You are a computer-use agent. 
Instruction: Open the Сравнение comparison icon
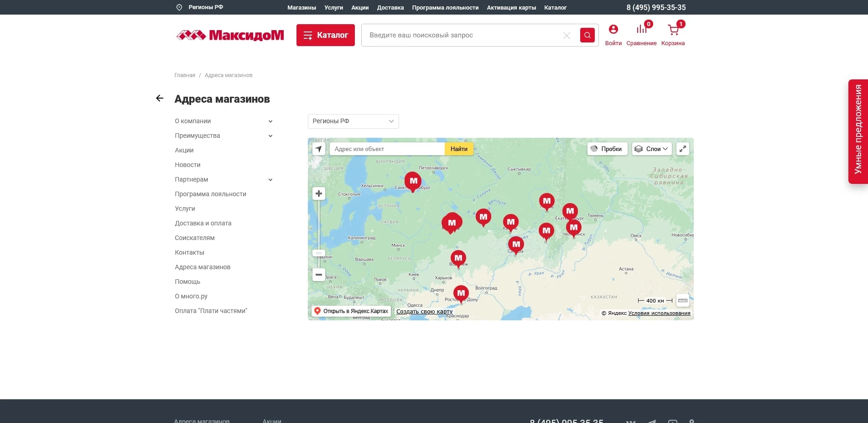pos(641,29)
